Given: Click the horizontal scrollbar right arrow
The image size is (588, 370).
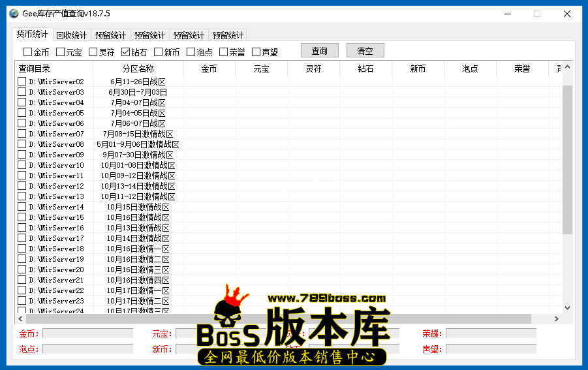Looking at the screenshot, I should 557,318.
